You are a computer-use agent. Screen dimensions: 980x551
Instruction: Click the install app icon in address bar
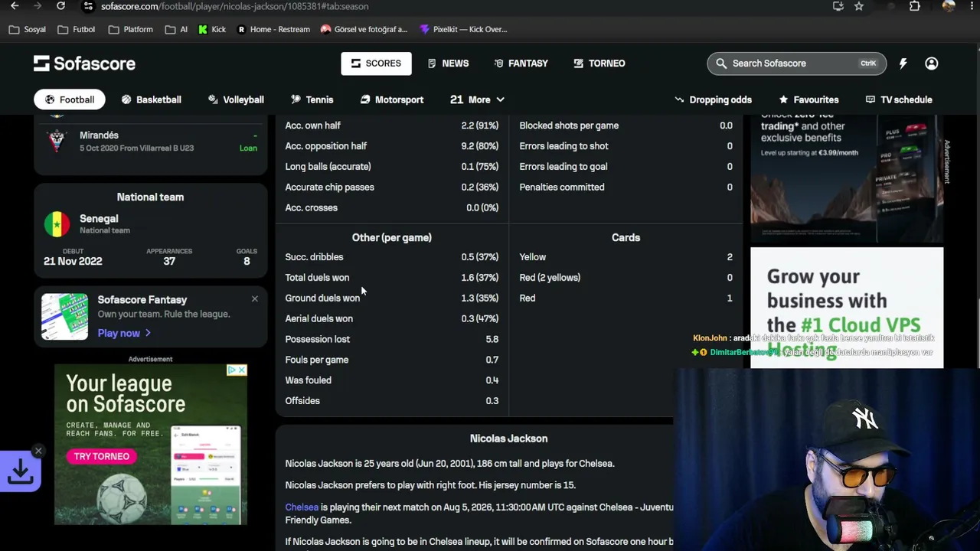click(x=838, y=6)
